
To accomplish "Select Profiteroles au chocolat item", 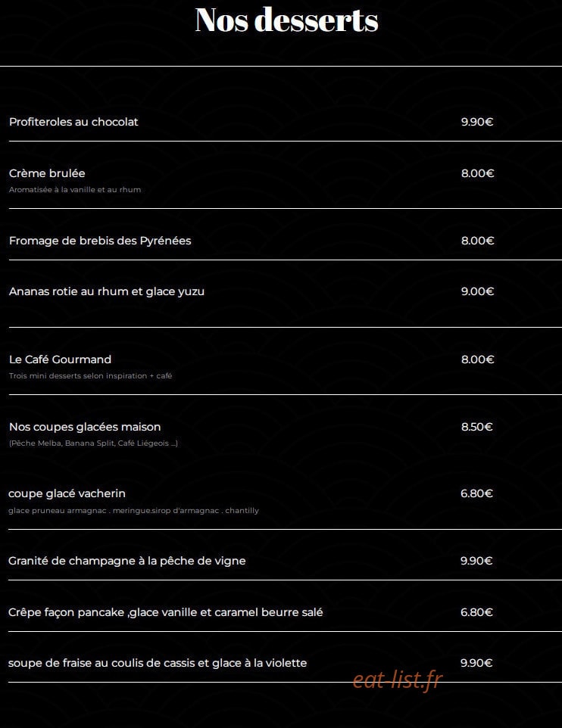I will click(73, 122).
